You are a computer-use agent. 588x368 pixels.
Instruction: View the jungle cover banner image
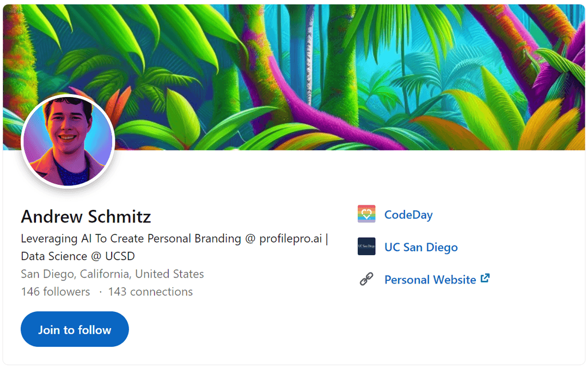point(348,76)
